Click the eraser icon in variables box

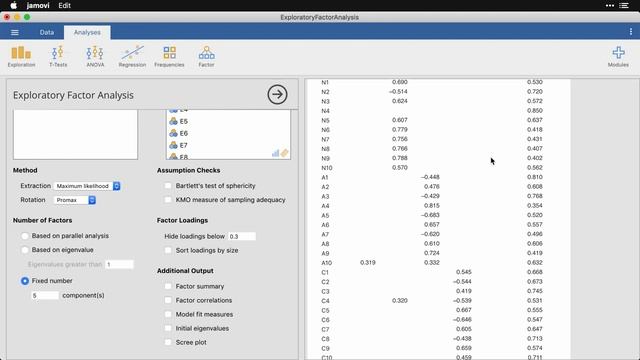pyautogui.click(x=284, y=153)
